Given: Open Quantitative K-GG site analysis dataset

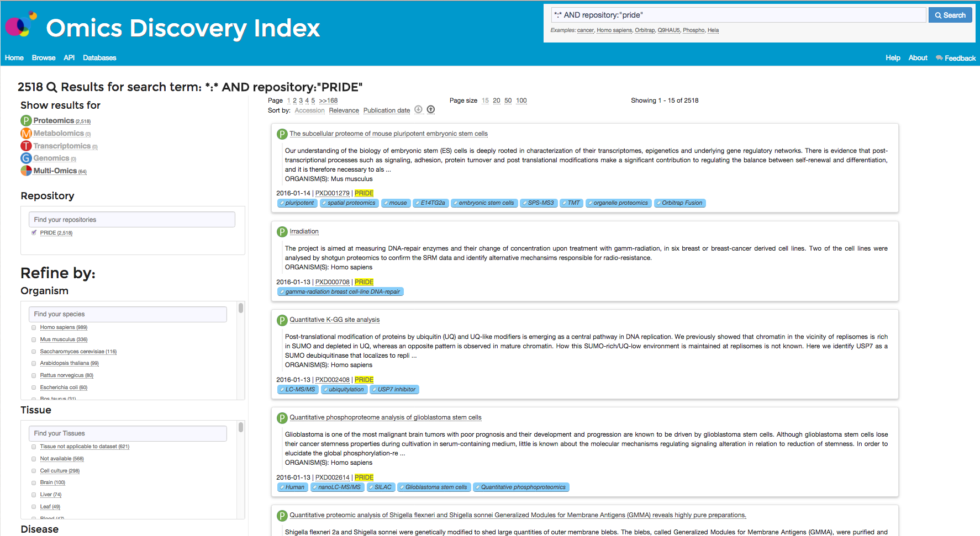Looking at the screenshot, I should (335, 320).
